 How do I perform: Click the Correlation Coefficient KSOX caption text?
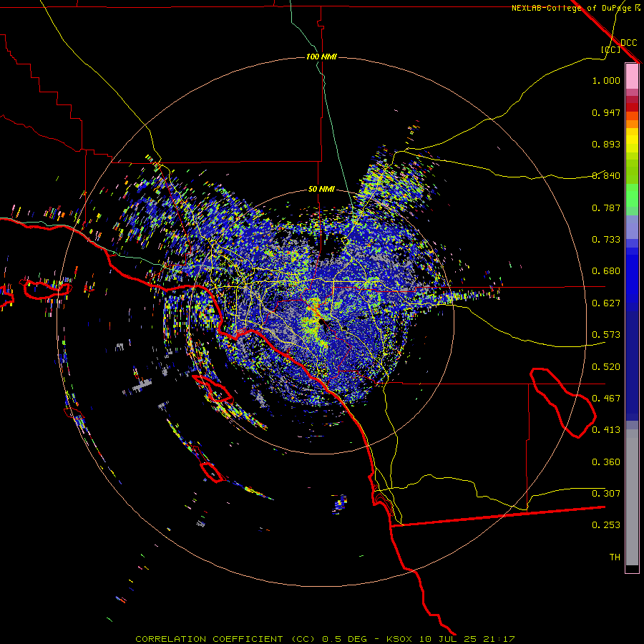pos(325,639)
